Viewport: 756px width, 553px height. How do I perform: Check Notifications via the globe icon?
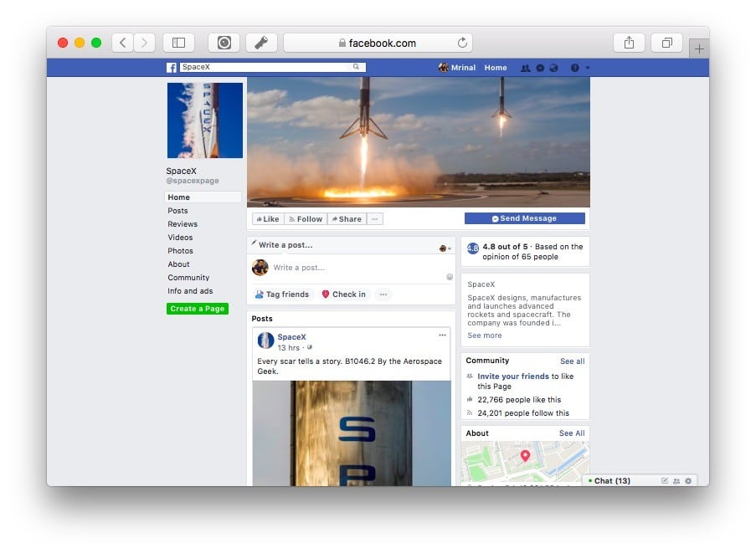(554, 67)
